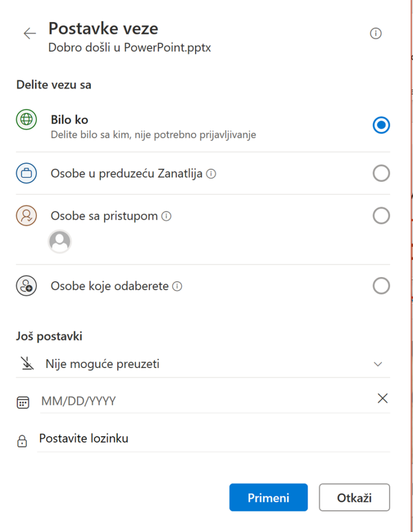Click the calendar icon for expiration date

point(23,402)
